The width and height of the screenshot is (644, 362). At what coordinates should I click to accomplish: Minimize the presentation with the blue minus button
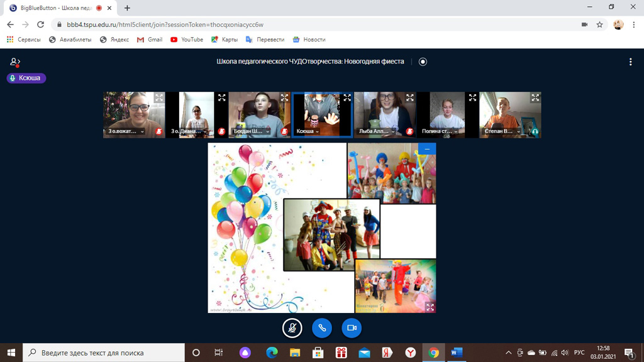(x=427, y=149)
